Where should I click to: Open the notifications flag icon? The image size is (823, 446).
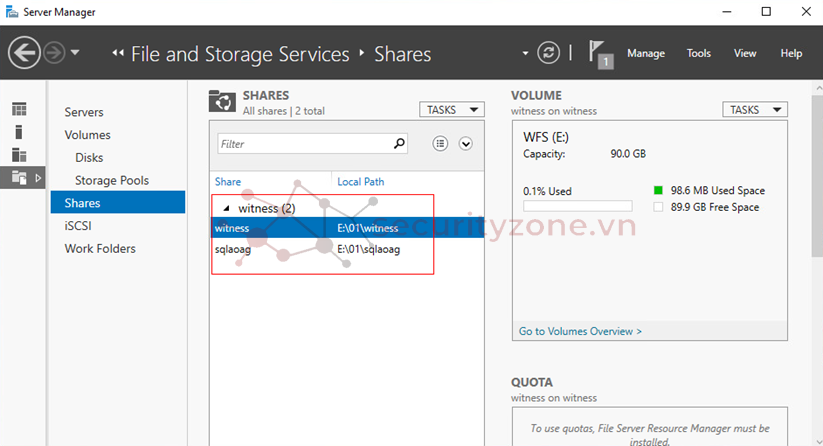tap(598, 53)
